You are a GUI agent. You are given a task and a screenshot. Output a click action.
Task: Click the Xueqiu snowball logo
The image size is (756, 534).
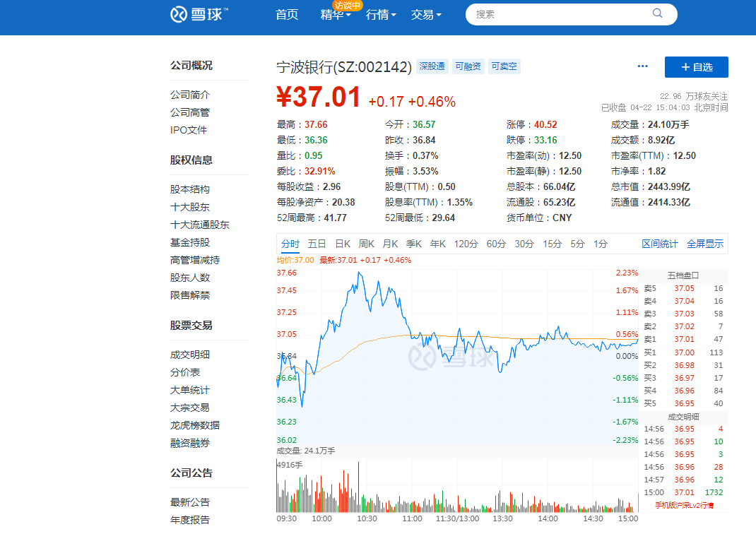tap(199, 14)
